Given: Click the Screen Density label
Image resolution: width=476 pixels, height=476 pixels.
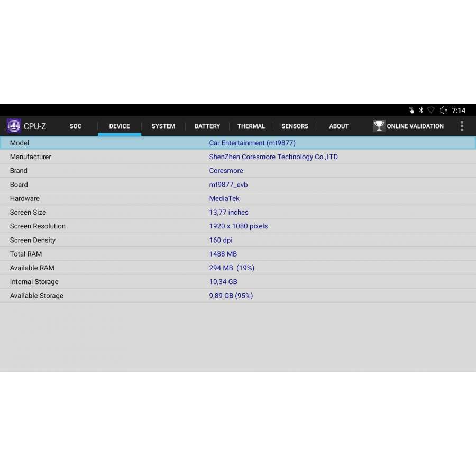Looking at the screenshot, I should pyautogui.click(x=32, y=240).
